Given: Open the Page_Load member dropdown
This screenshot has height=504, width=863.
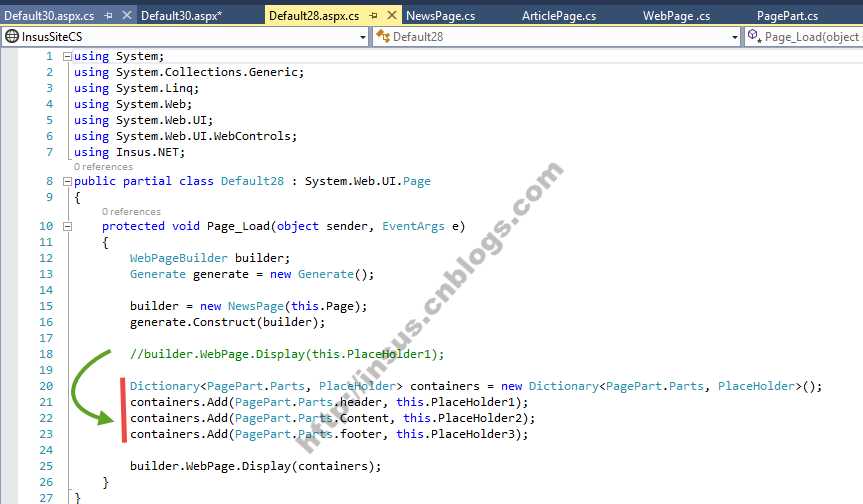Looking at the screenshot, I should (x=804, y=37).
